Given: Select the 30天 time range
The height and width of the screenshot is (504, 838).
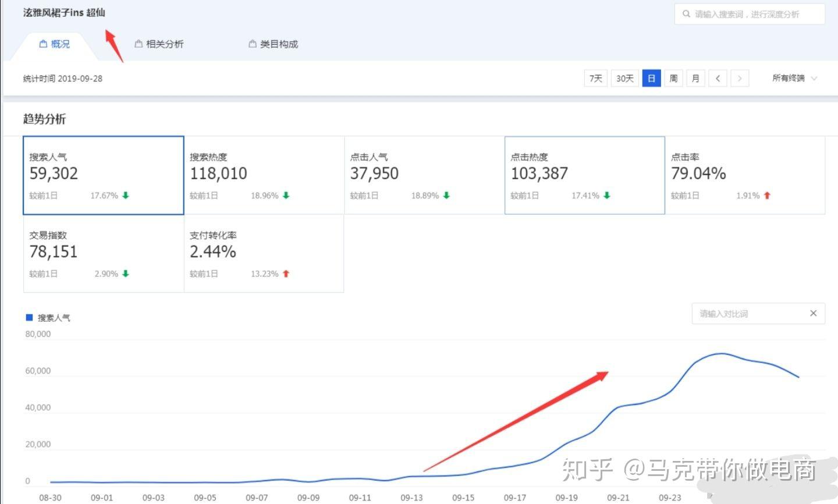Looking at the screenshot, I should pyautogui.click(x=625, y=78).
